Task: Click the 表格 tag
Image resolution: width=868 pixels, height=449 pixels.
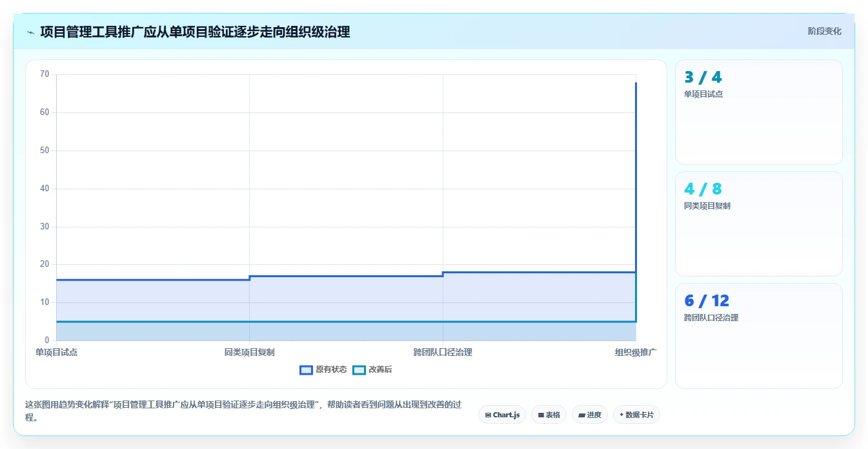Action: (549, 415)
